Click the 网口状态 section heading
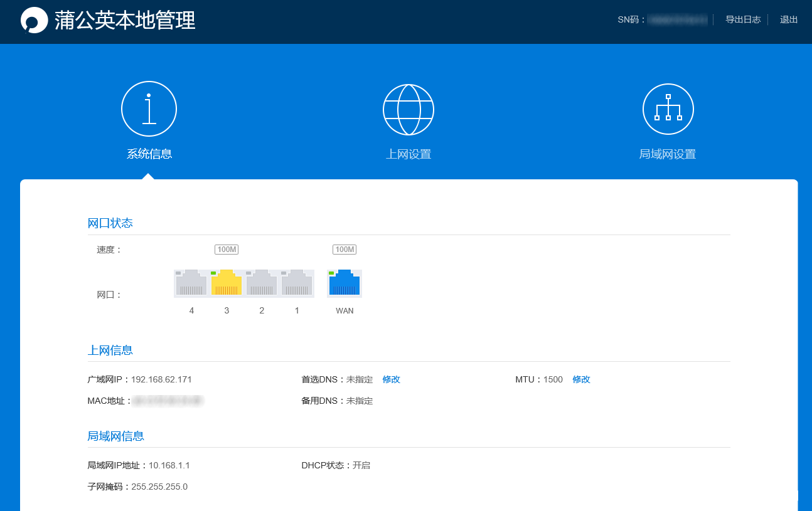The width and height of the screenshot is (812, 511). 110,223
